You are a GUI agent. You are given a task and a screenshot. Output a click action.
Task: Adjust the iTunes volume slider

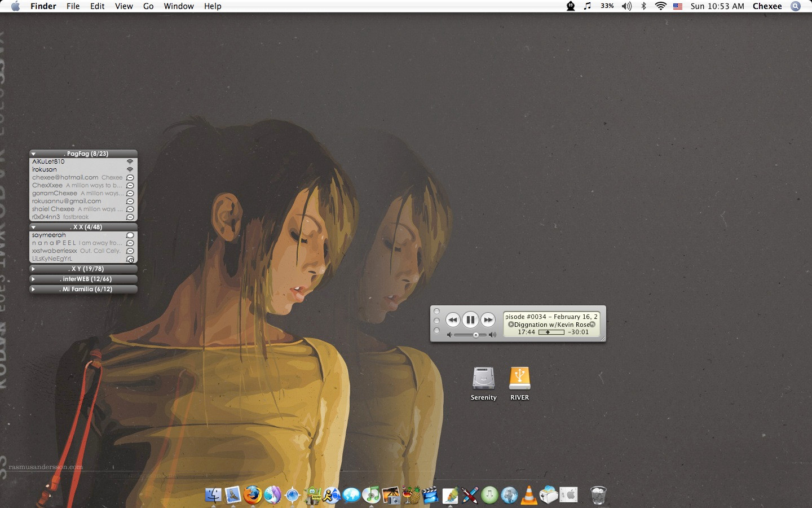coord(470,335)
